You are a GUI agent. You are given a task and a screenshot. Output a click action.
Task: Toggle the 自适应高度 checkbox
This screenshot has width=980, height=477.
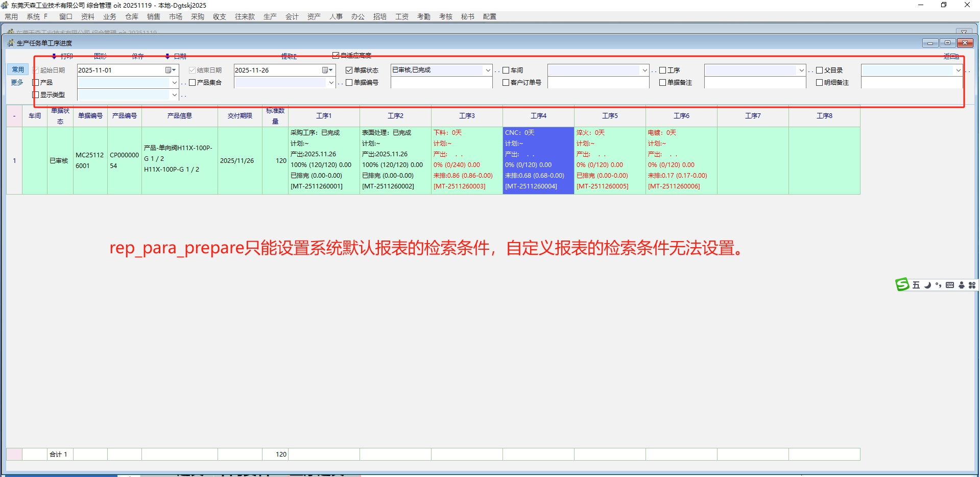[x=336, y=55]
